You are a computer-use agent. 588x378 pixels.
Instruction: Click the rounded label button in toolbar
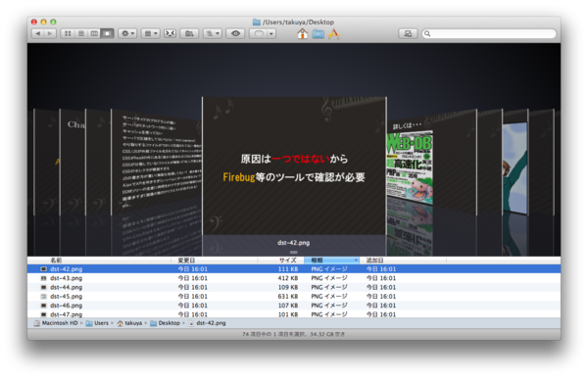click(259, 33)
